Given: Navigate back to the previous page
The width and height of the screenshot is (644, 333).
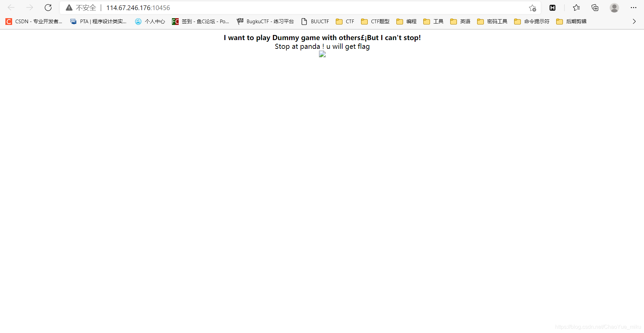Looking at the screenshot, I should (x=11, y=7).
